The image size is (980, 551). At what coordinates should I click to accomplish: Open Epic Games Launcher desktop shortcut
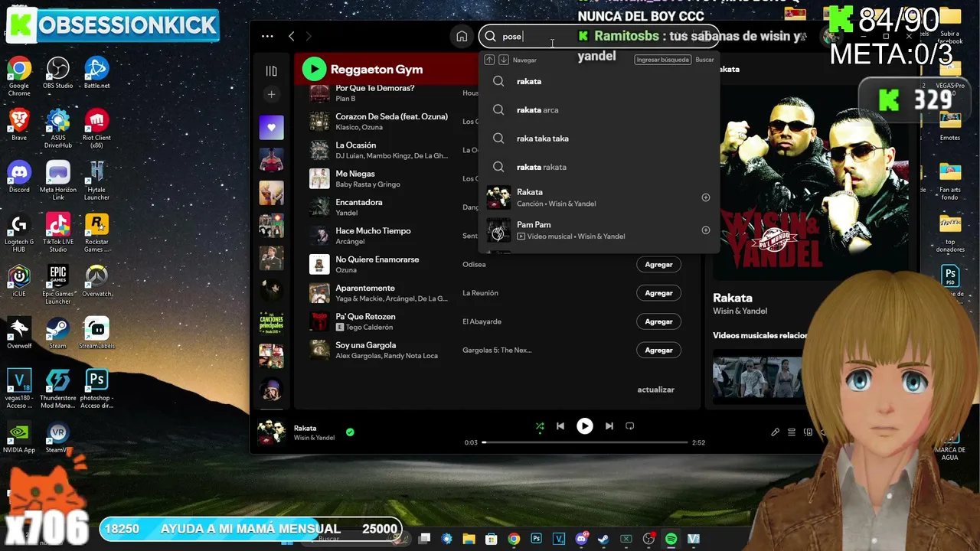click(57, 285)
